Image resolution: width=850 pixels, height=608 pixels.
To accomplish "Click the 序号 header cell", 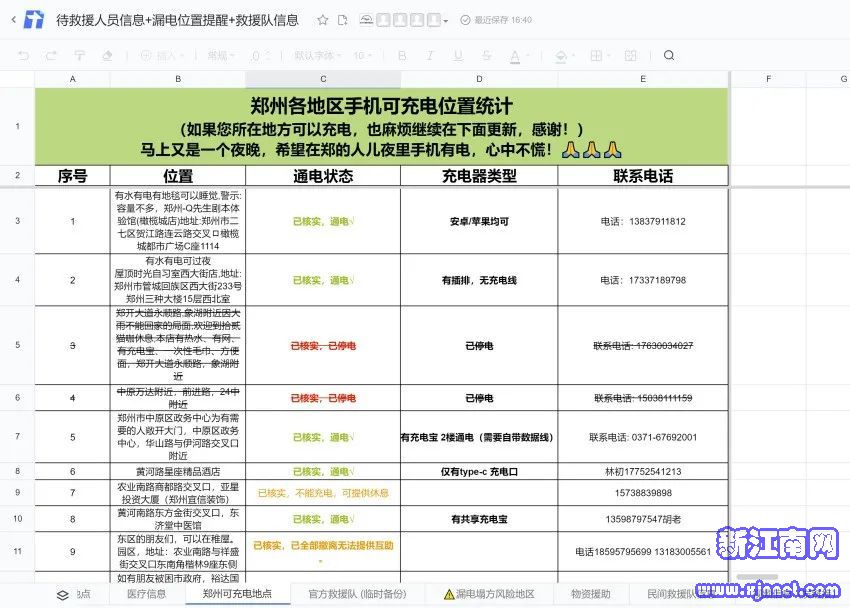I will coord(73,176).
